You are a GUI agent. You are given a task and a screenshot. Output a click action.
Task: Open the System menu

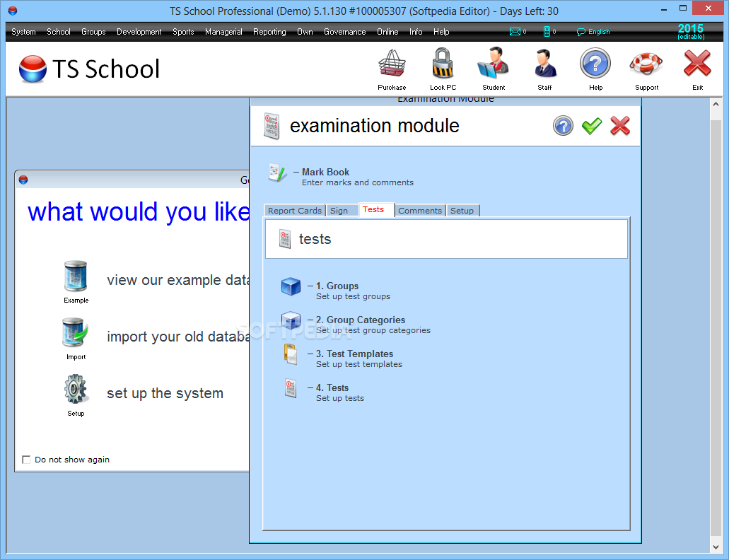(x=24, y=32)
